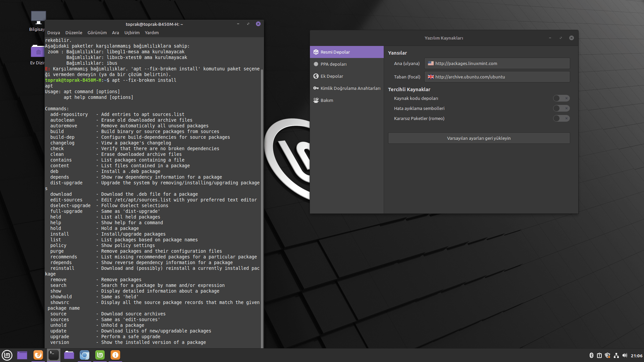Click the Update Manager shield tray icon
Viewport: 644px width, 362px height.
coord(607,356)
